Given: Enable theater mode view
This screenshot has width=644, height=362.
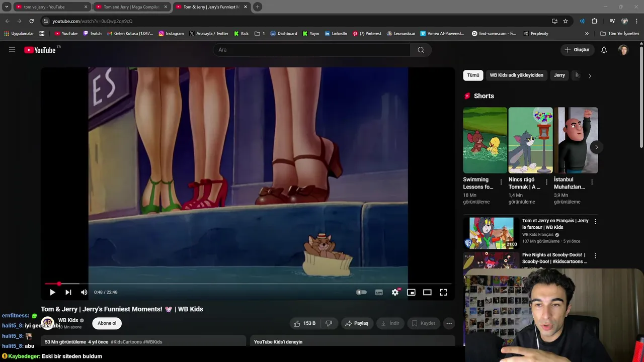Looking at the screenshot, I should pos(427,292).
